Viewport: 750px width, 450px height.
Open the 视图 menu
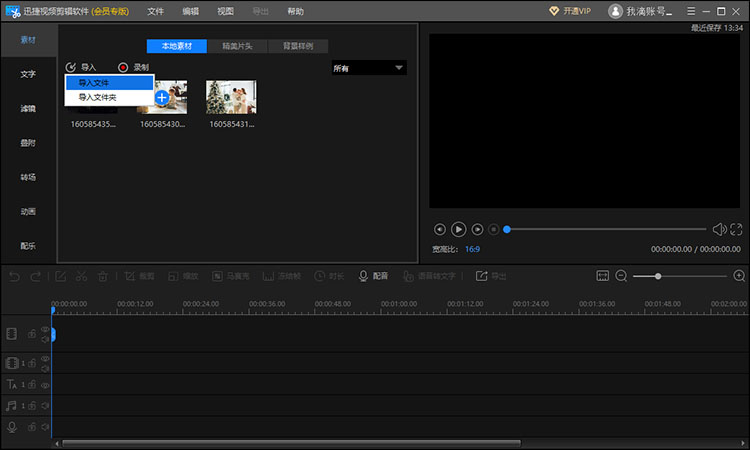(x=225, y=11)
